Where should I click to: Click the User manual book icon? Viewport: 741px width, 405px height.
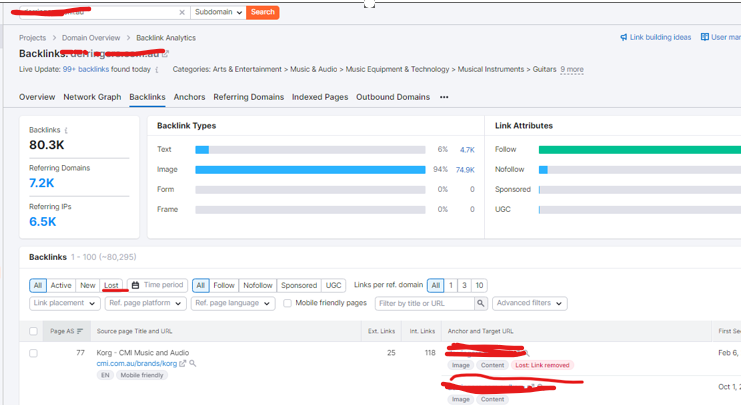coord(705,37)
